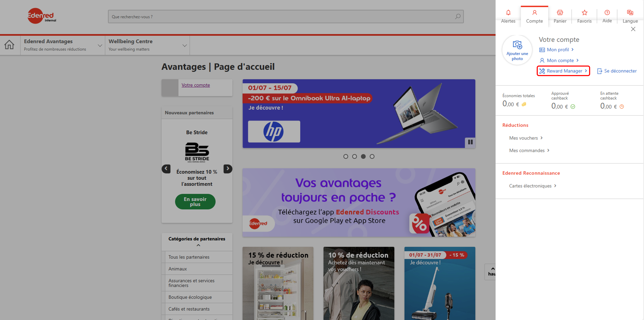Select Tous les partenaires category
Screen dimensions: 644x320
click(x=198, y=257)
